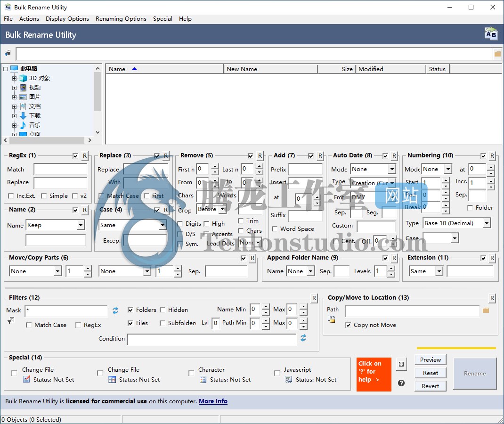Toggle Files filter checkbox
The height and width of the screenshot is (424, 504).
[x=130, y=323]
